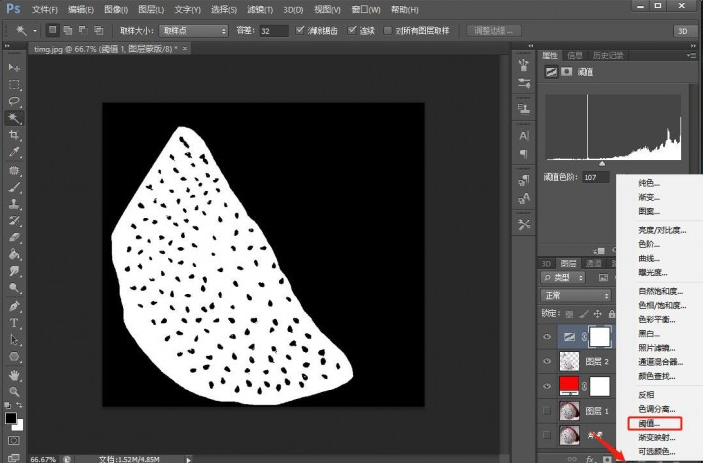Select the Crop tool
Image resolution: width=703 pixels, height=463 pixels.
(15, 135)
